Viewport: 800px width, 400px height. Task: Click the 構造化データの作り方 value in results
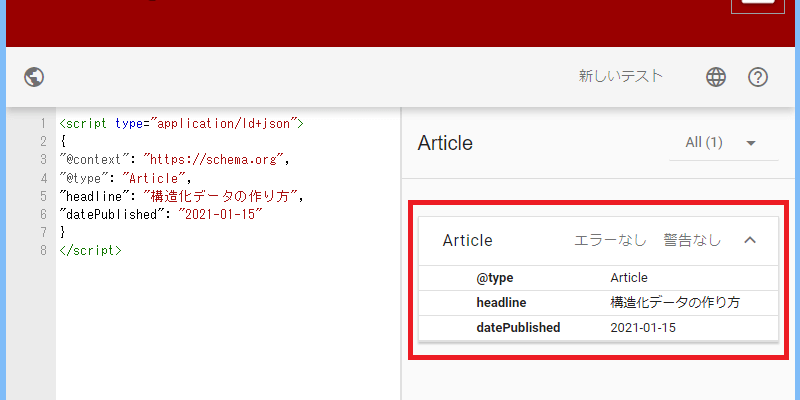[675, 303]
